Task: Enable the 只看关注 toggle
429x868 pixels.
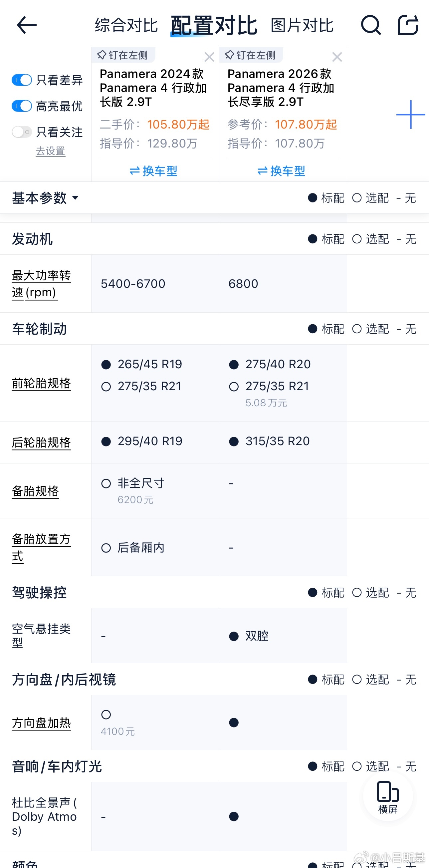Action: 22,132
